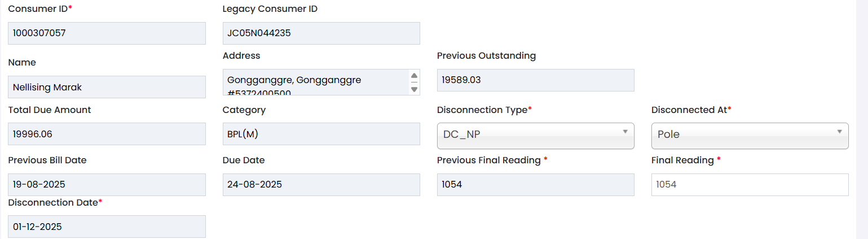Click the Total Due Amount field
This screenshot has width=868, height=239.
107,134
